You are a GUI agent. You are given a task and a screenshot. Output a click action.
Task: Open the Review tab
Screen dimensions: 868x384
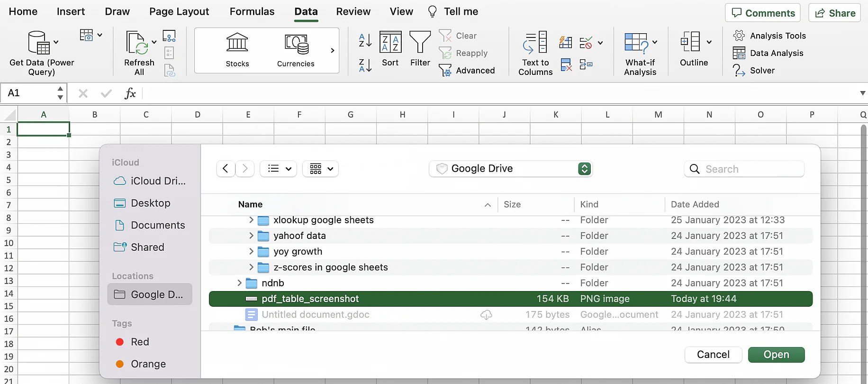[x=353, y=11]
